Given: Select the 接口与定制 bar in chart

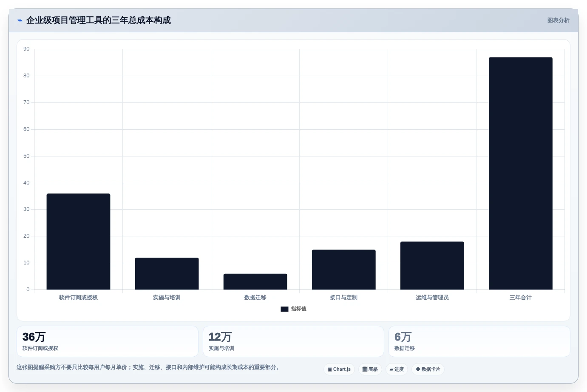Looking at the screenshot, I should point(343,270).
